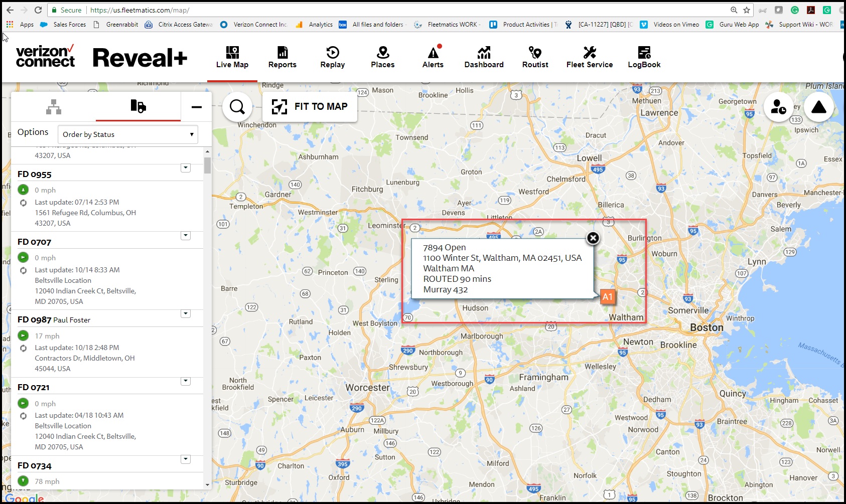Open Analytics bookmark

pos(315,24)
